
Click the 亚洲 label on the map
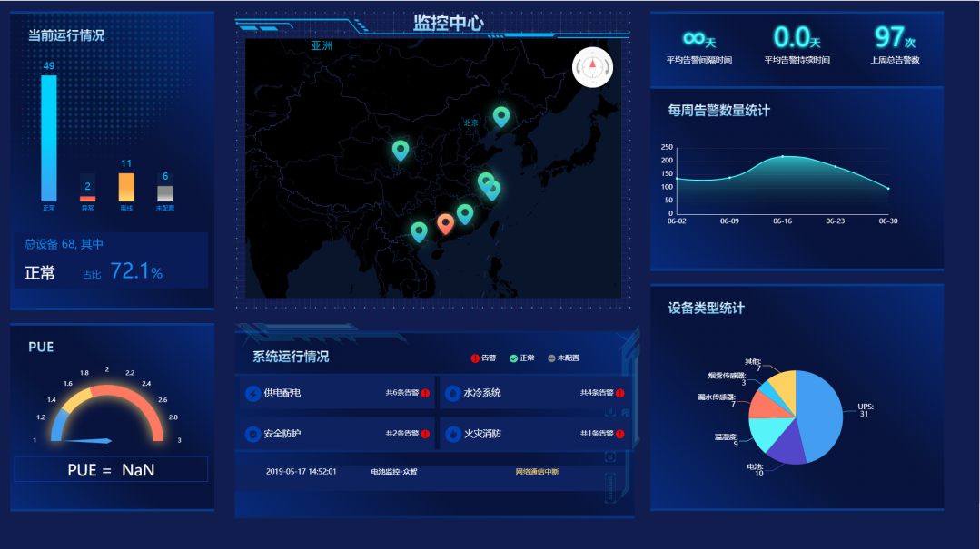tap(322, 45)
